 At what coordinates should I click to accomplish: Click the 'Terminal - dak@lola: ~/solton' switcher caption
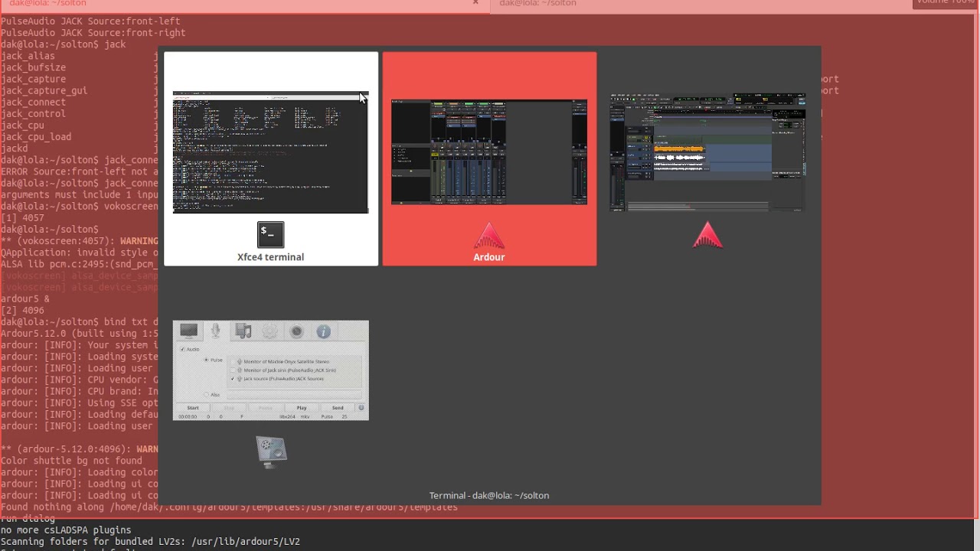point(489,495)
